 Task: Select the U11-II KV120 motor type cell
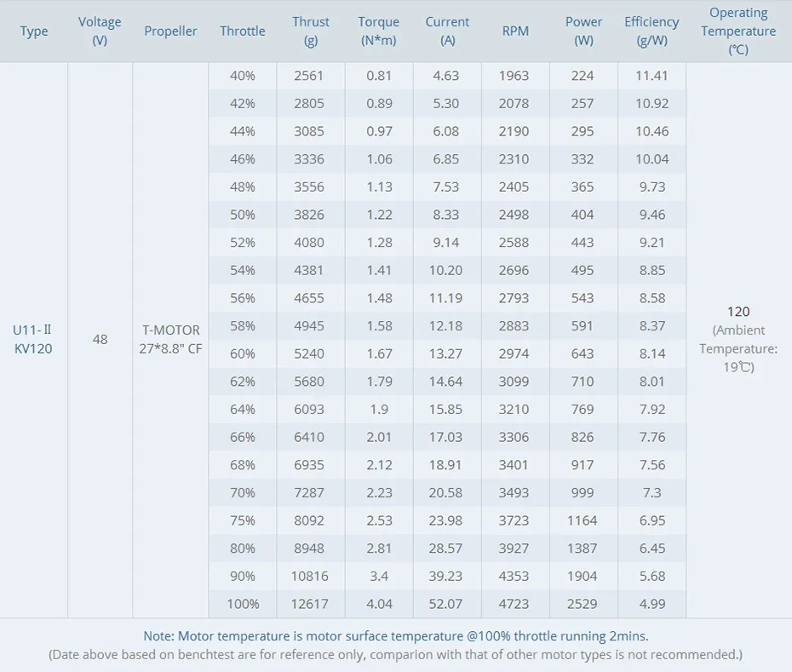[34, 339]
